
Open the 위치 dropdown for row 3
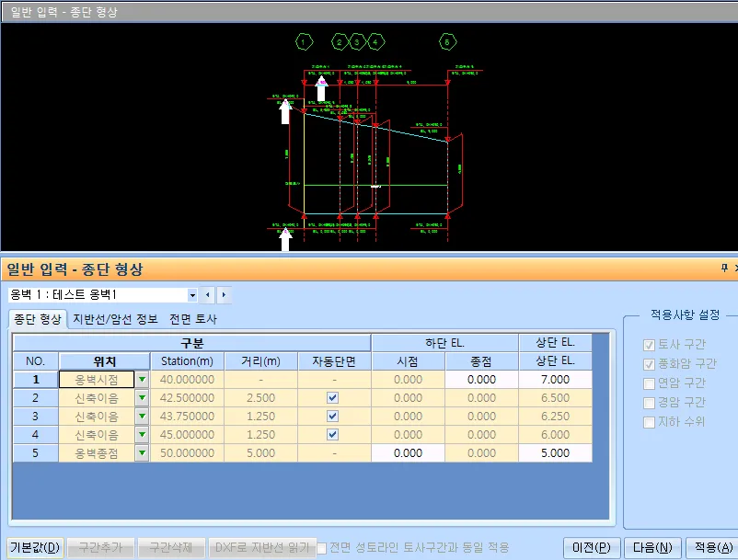point(142,417)
